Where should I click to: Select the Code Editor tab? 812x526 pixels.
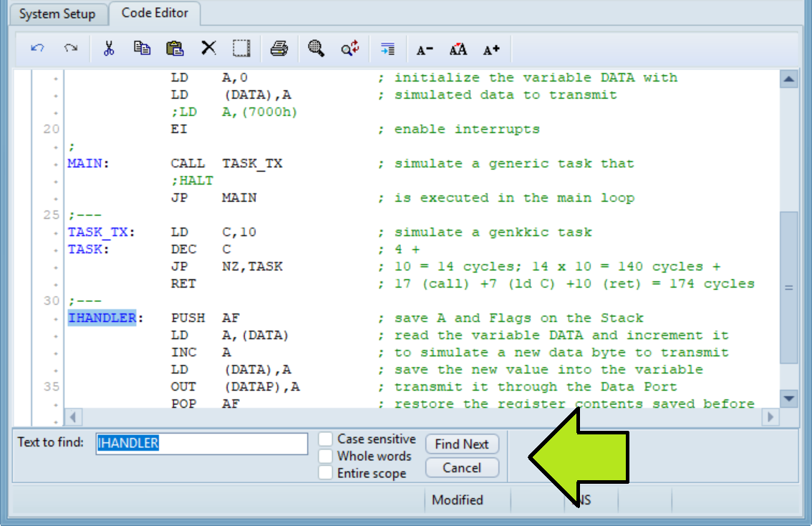(x=155, y=13)
